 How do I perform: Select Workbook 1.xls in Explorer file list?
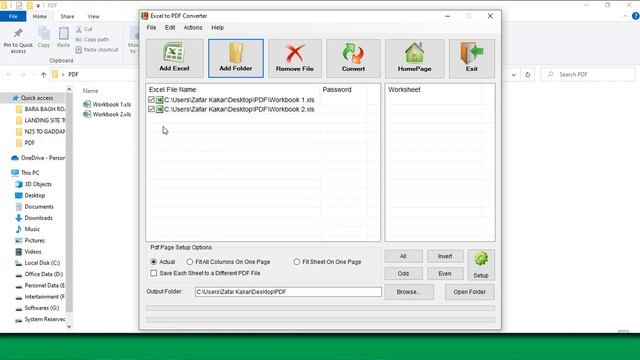pos(107,104)
